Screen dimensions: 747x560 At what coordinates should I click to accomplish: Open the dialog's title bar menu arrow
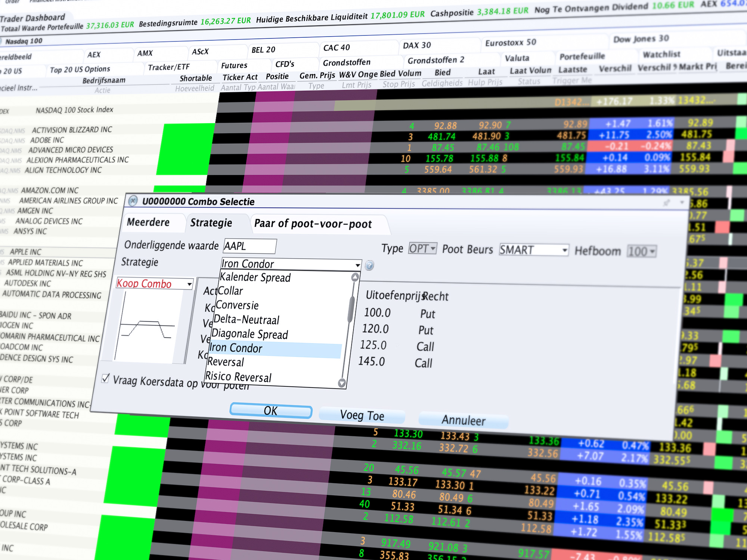point(682,202)
